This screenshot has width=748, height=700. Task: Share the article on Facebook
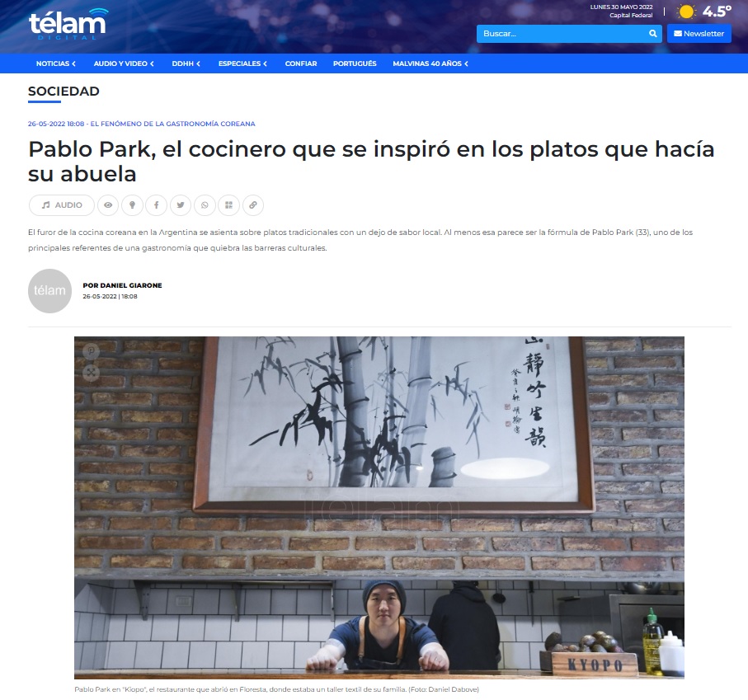click(156, 205)
